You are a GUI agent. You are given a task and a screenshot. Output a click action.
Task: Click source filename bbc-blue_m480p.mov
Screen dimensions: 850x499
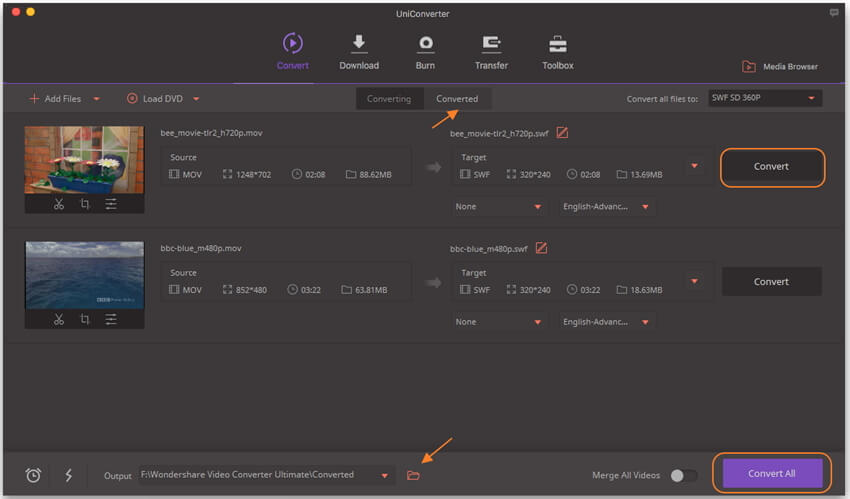click(201, 248)
